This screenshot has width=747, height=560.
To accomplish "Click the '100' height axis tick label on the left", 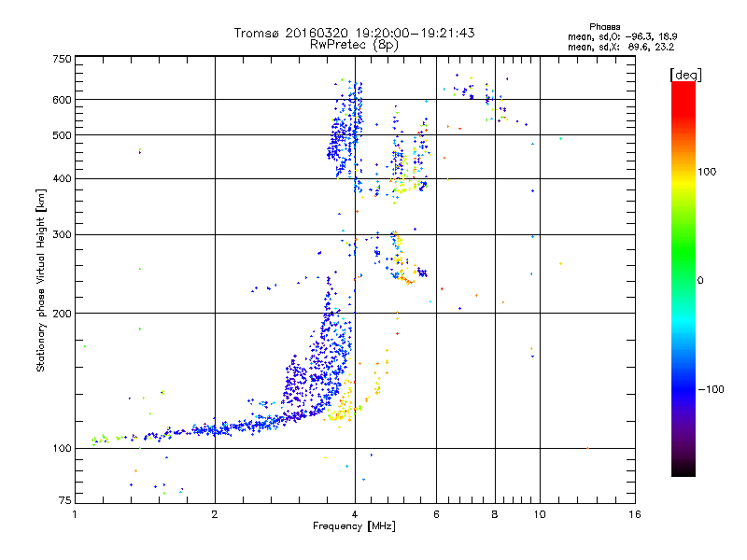I will 62,448.
